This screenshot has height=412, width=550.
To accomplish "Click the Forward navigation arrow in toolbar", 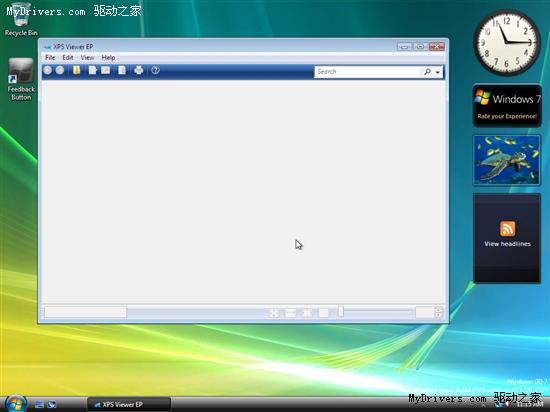I will [x=60, y=70].
